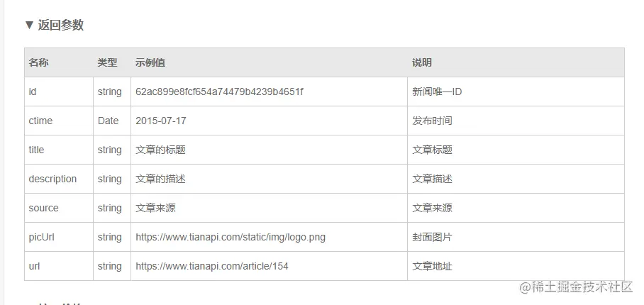The width and height of the screenshot is (644, 305).
Task: Select the description parameter name cell
Action: click(52, 179)
